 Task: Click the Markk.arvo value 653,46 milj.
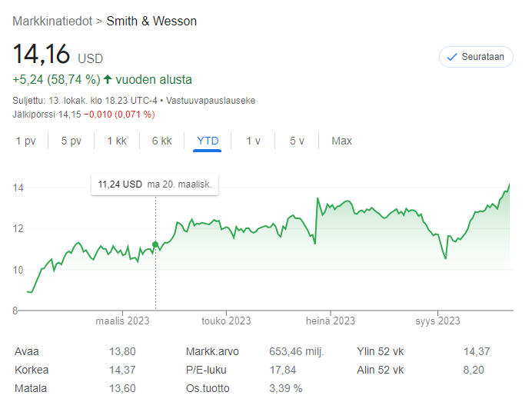[x=297, y=351]
